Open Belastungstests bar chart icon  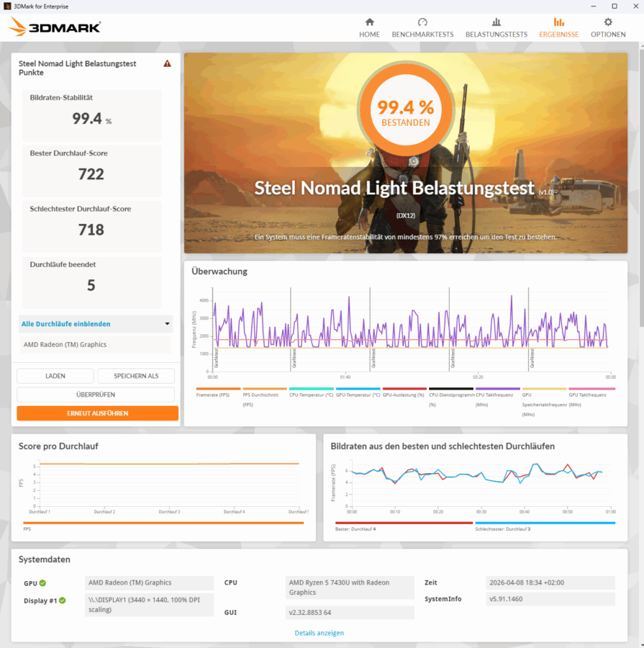(x=496, y=22)
